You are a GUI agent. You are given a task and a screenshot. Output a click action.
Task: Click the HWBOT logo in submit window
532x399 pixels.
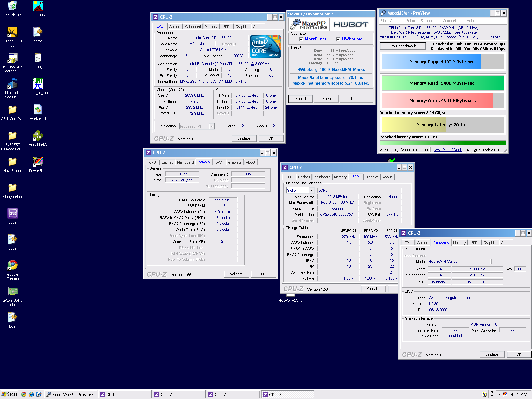pyautogui.click(x=351, y=24)
